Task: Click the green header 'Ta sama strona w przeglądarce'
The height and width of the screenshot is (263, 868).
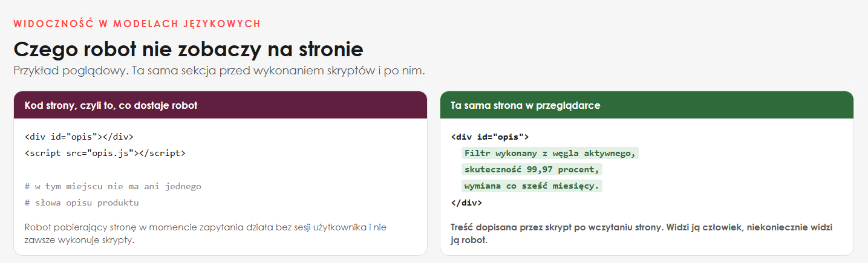Action: click(x=647, y=105)
